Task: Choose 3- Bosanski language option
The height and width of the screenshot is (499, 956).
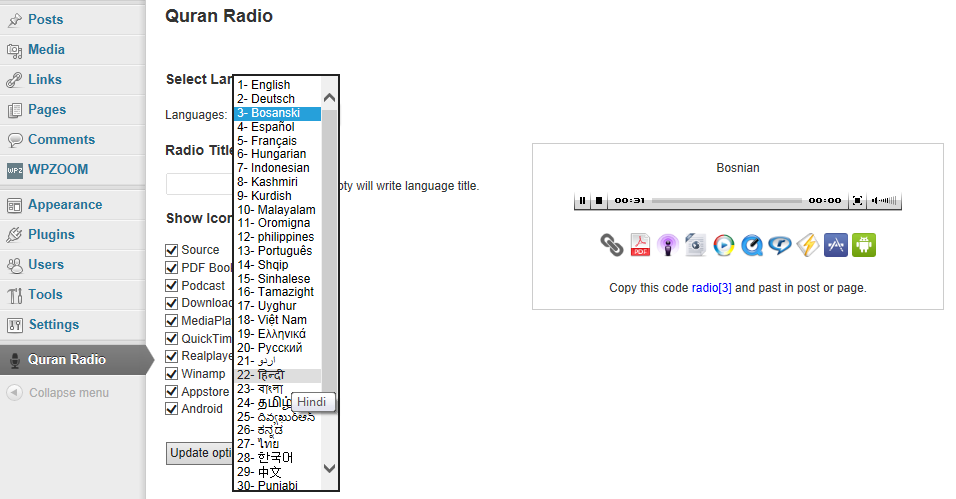Action: 277,113
